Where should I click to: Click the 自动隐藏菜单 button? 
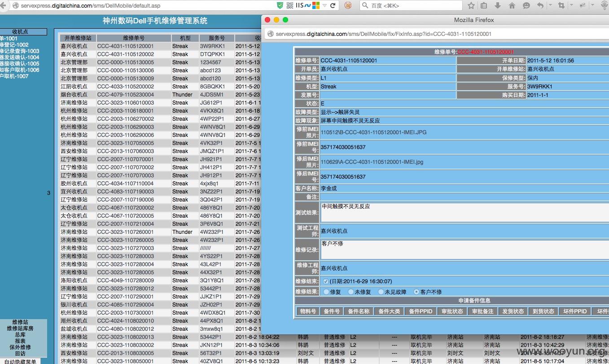19,361
